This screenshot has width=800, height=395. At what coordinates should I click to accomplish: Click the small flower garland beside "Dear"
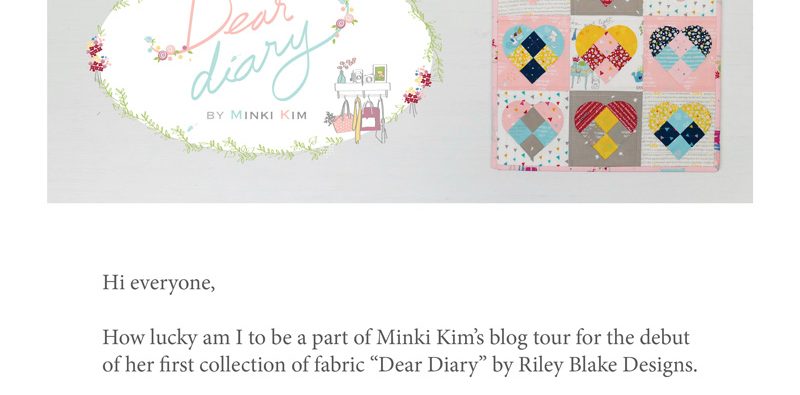click(x=170, y=49)
